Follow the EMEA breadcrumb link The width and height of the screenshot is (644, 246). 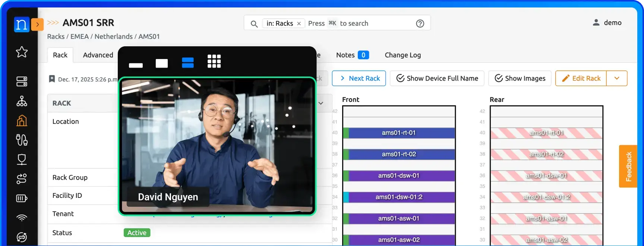tap(79, 36)
